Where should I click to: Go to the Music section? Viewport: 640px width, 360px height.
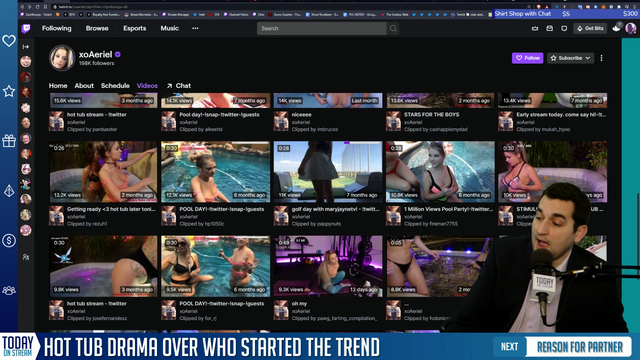pos(169,28)
